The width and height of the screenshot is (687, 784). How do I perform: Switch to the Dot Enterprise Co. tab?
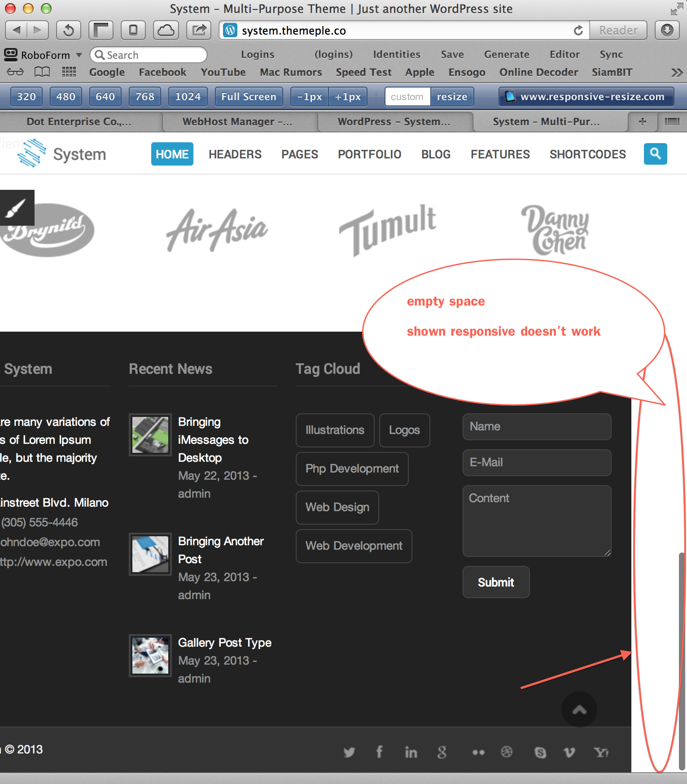click(80, 122)
